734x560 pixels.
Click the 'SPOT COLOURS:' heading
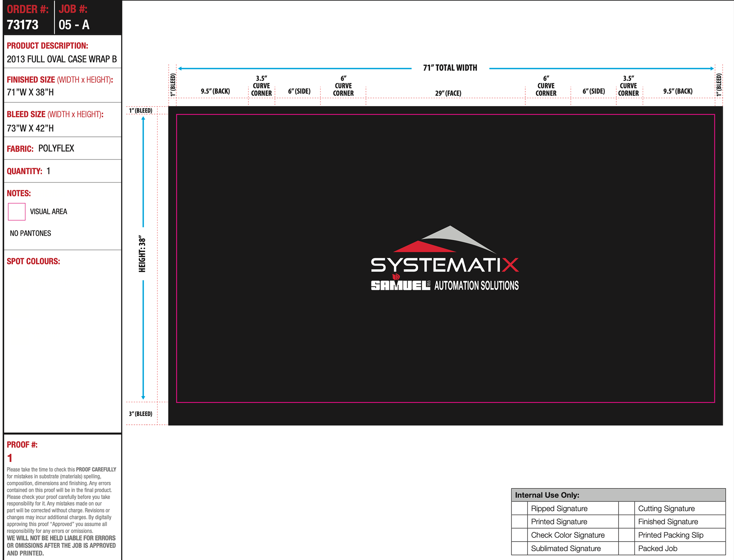coord(33,261)
